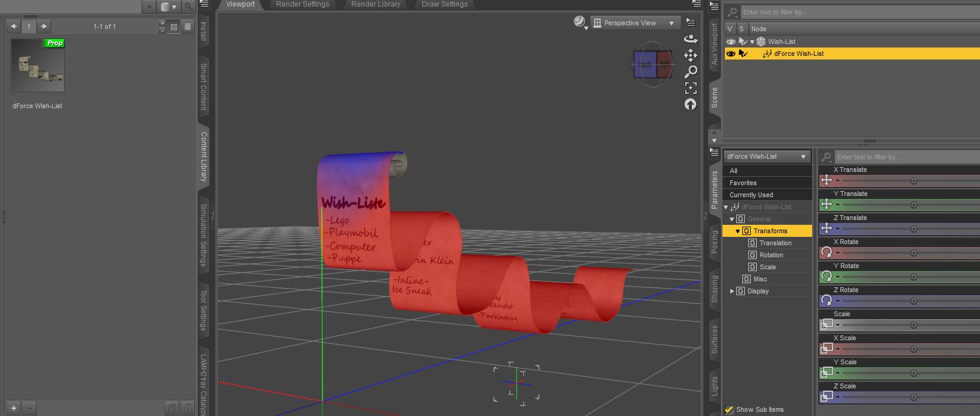Click the S column header in Scene
This screenshot has height=416, width=980.
click(741, 29)
